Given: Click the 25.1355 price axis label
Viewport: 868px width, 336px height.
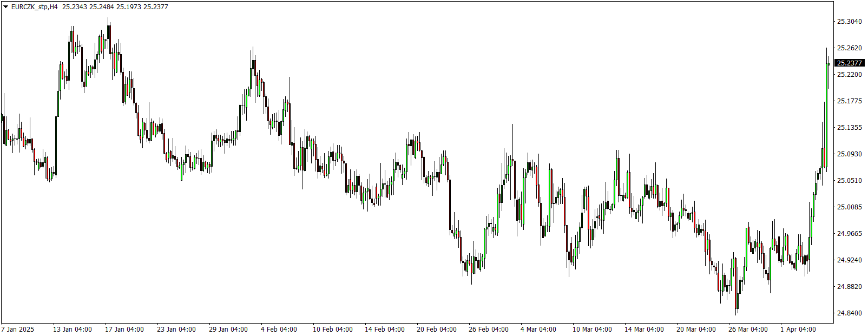Looking at the screenshot, I should (x=849, y=128).
